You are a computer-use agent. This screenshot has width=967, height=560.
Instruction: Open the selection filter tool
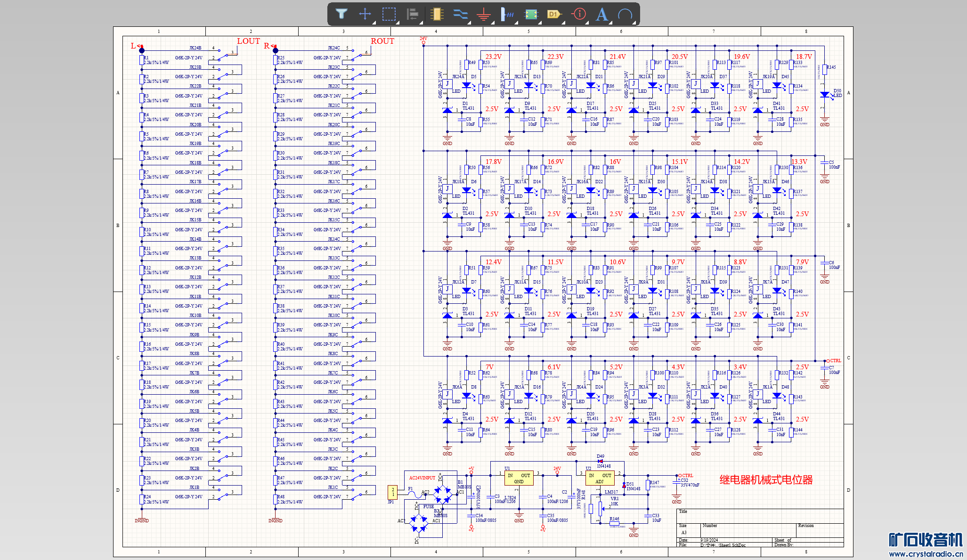pos(341,14)
